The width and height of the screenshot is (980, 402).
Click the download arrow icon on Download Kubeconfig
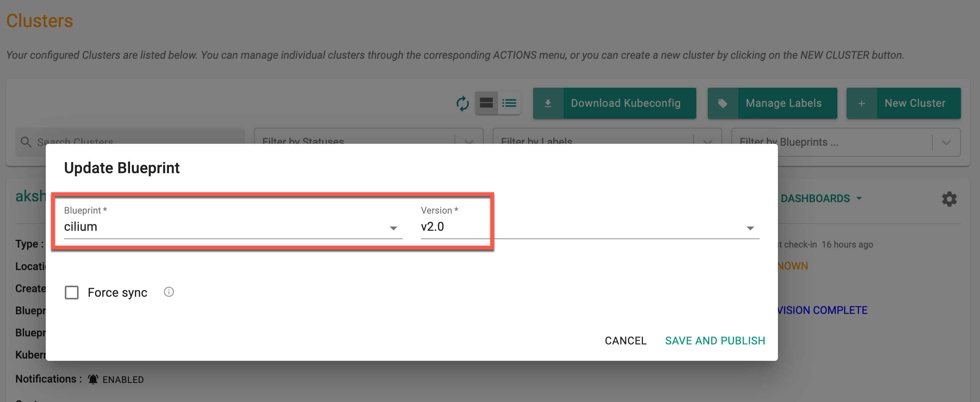[x=548, y=103]
